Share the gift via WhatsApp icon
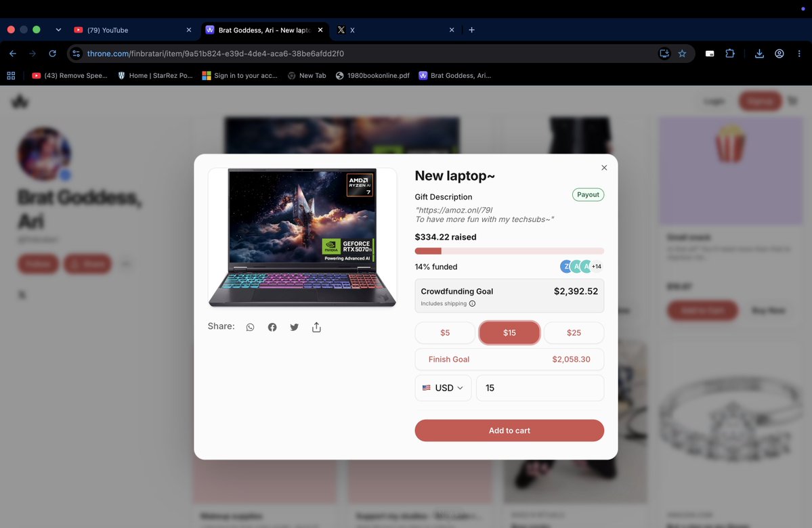The height and width of the screenshot is (528, 812). [250, 327]
